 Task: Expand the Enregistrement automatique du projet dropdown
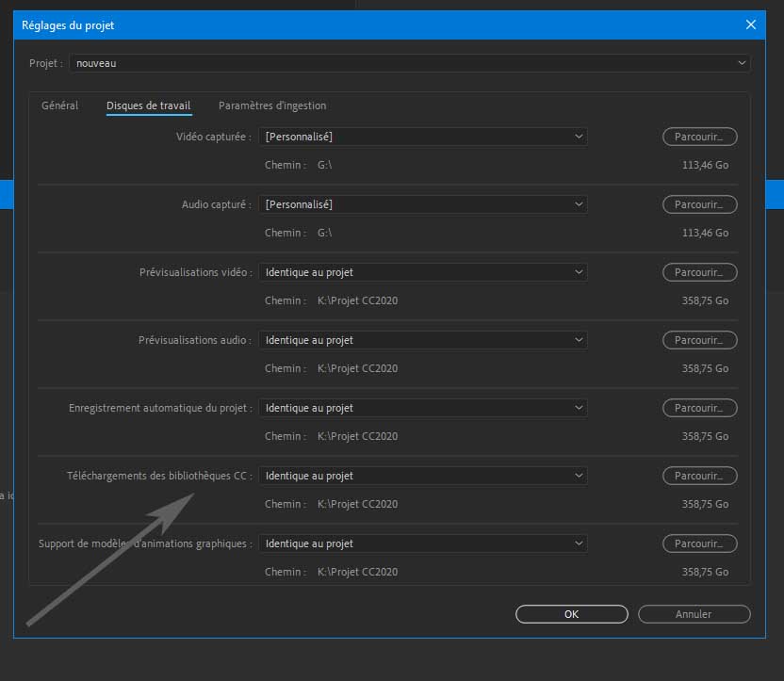pyautogui.click(x=423, y=408)
